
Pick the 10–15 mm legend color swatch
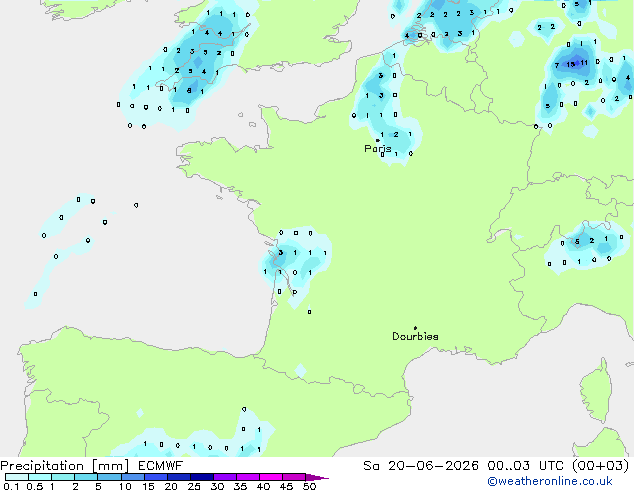click(132, 477)
